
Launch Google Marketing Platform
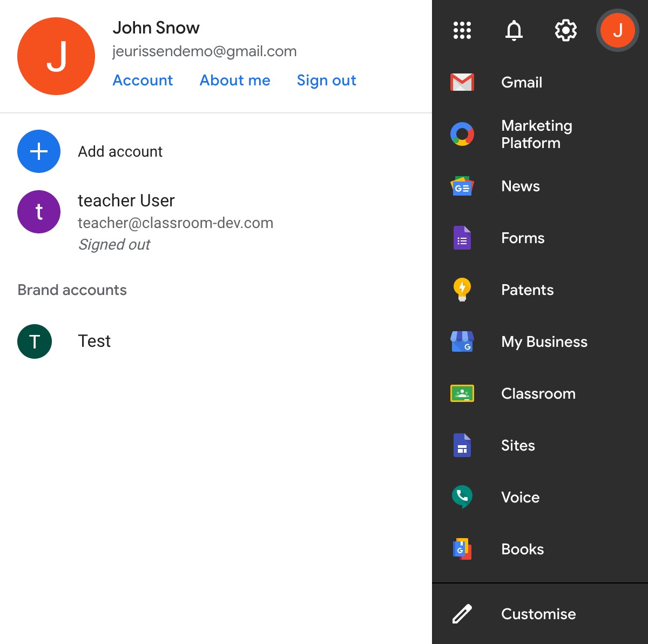click(536, 134)
